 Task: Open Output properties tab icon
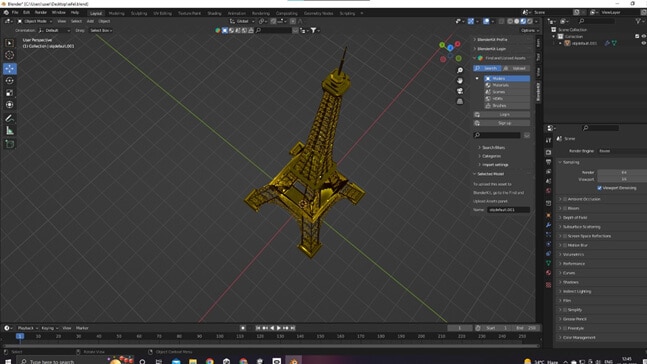click(548, 162)
